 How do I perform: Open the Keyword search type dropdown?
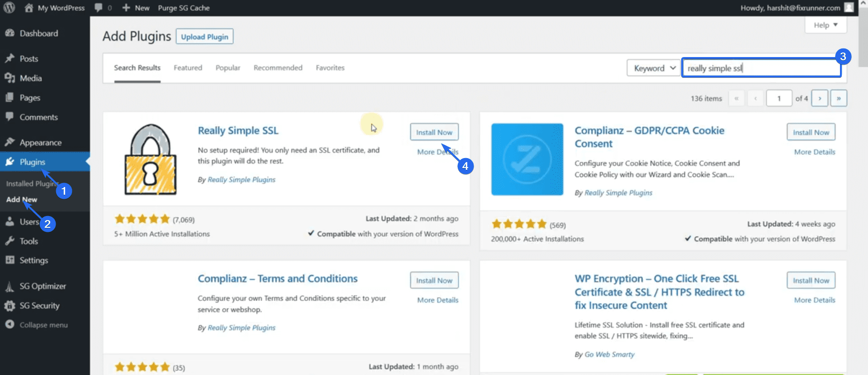[x=654, y=68]
